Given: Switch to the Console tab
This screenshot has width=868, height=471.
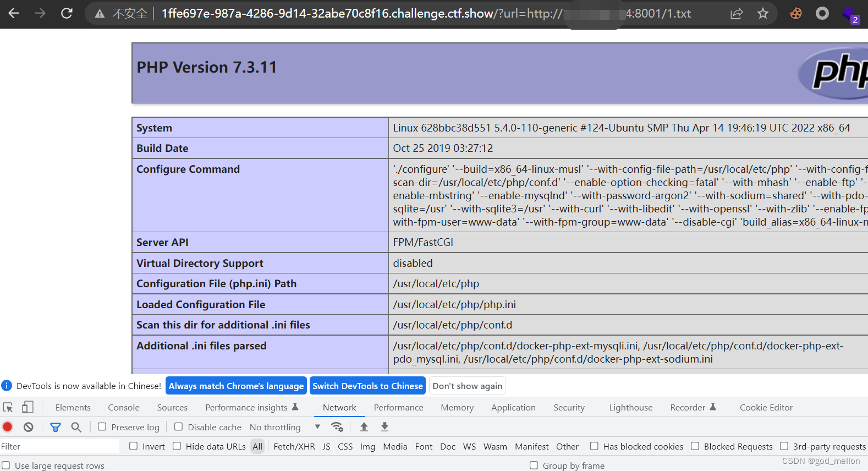Looking at the screenshot, I should tap(124, 408).
